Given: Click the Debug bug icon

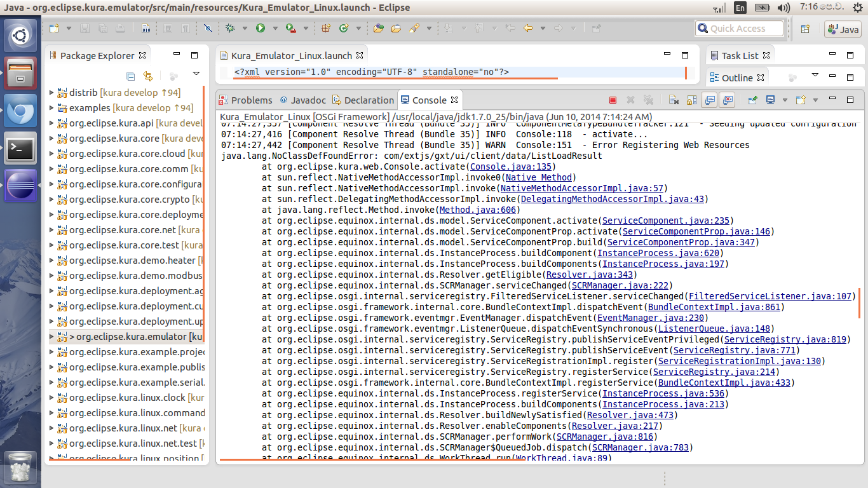Looking at the screenshot, I should click(x=230, y=28).
